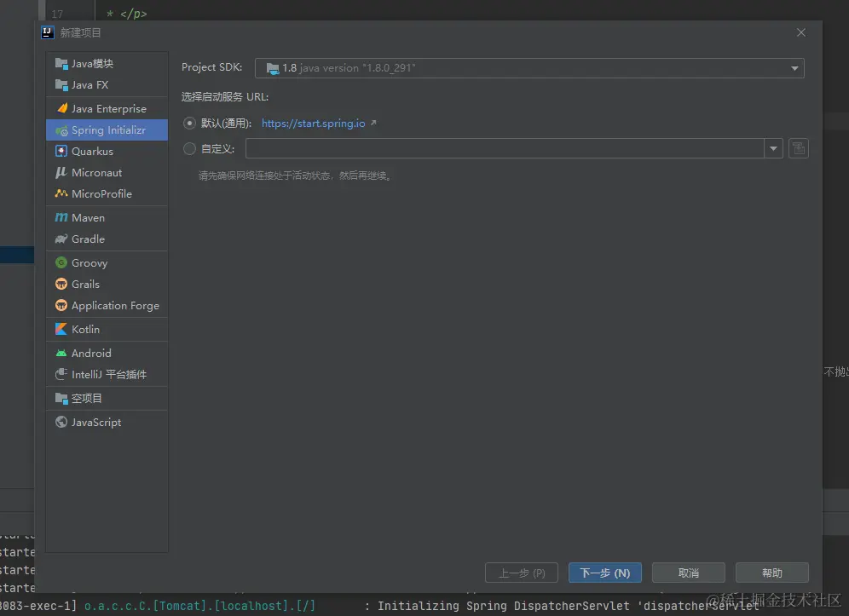Click the 选择启动服务 URL label

click(x=225, y=97)
